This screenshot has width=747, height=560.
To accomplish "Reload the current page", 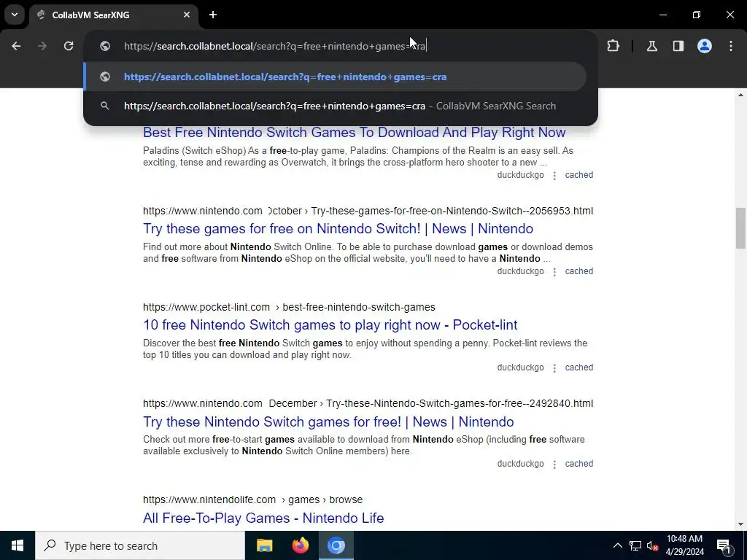I will (x=69, y=46).
